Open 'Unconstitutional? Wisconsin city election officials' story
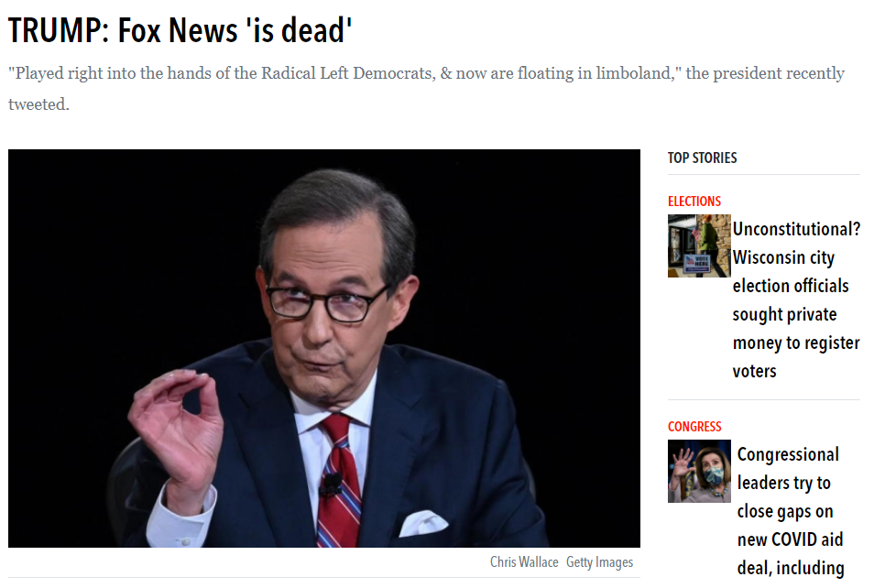 [796, 300]
